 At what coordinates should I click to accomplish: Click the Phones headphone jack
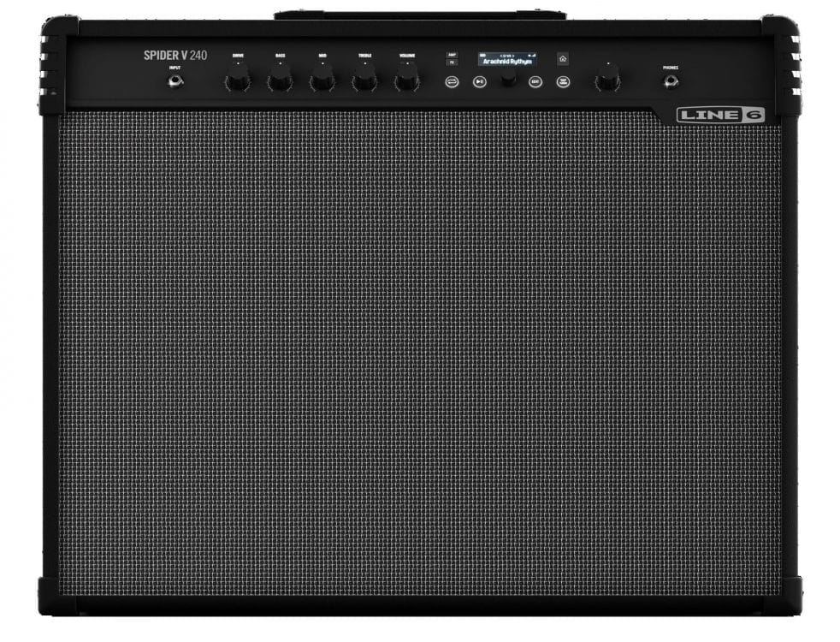coord(671,82)
